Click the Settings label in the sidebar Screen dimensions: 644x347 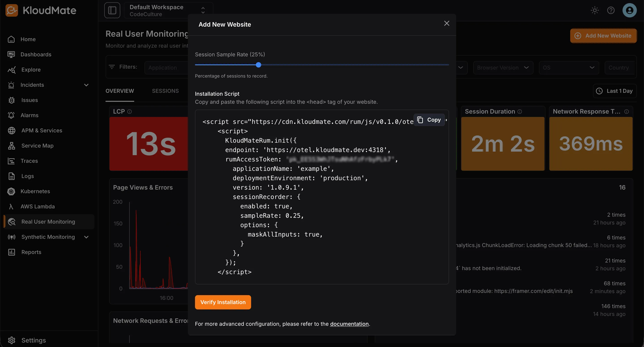pos(34,340)
